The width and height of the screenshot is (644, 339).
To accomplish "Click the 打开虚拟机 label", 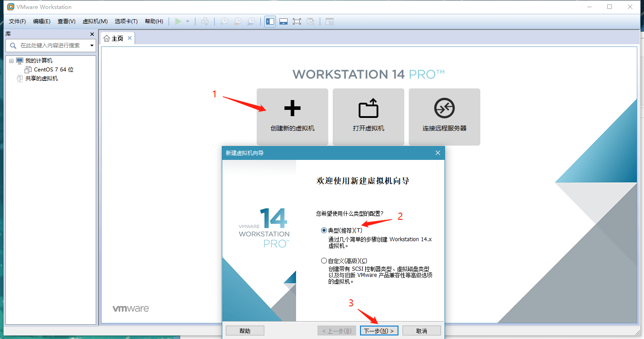I will pos(369,128).
